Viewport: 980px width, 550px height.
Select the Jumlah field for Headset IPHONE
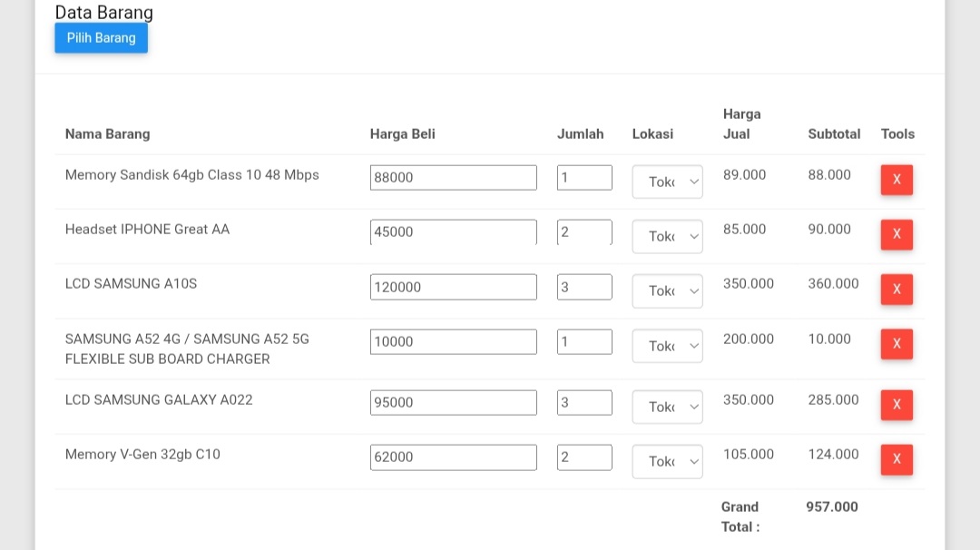click(584, 232)
